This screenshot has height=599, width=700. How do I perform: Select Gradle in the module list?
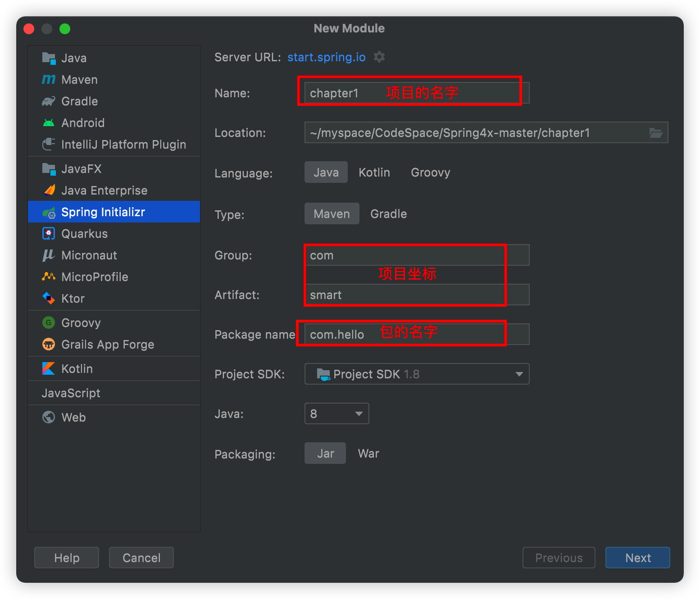pos(114,101)
